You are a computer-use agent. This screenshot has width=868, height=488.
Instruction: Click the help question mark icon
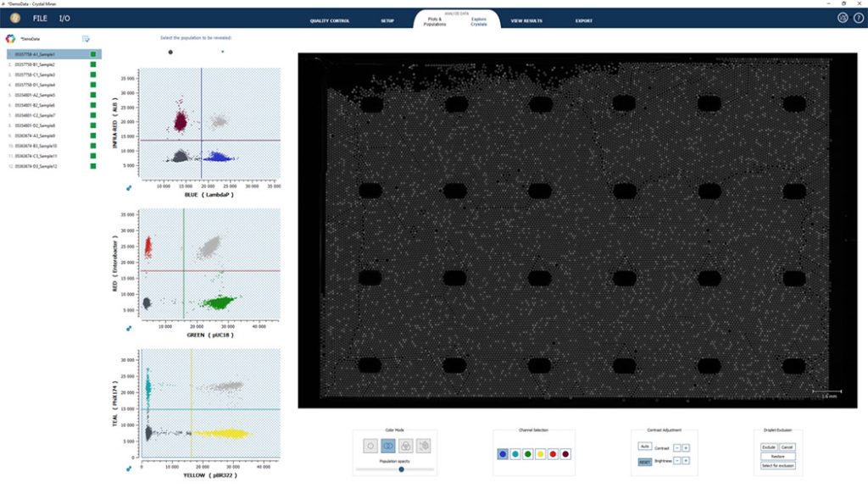(857, 18)
